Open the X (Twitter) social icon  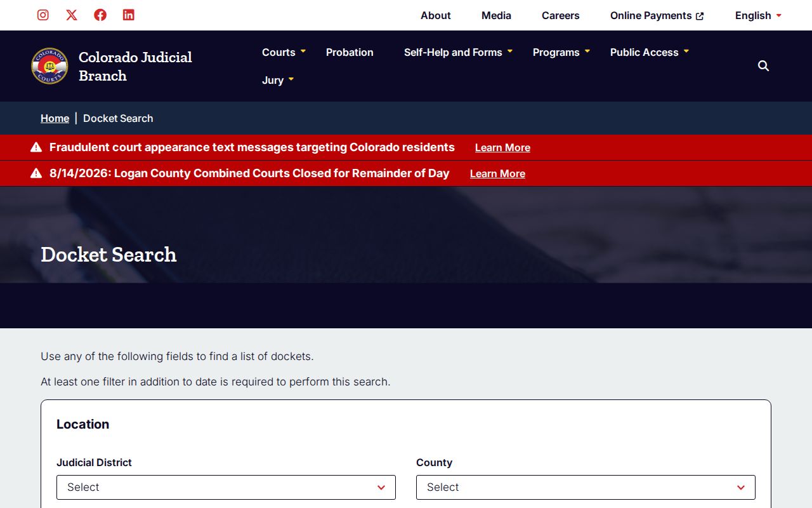[x=72, y=15]
